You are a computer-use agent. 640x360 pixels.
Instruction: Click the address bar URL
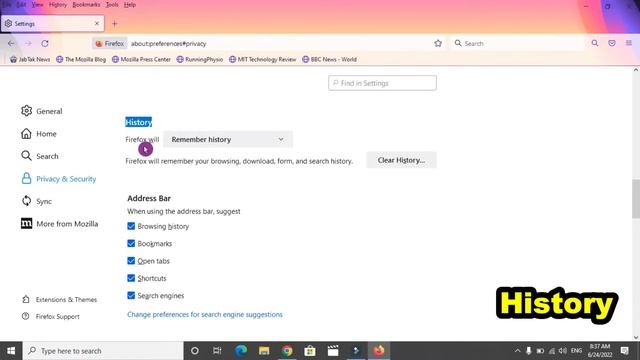click(x=169, y=44)
